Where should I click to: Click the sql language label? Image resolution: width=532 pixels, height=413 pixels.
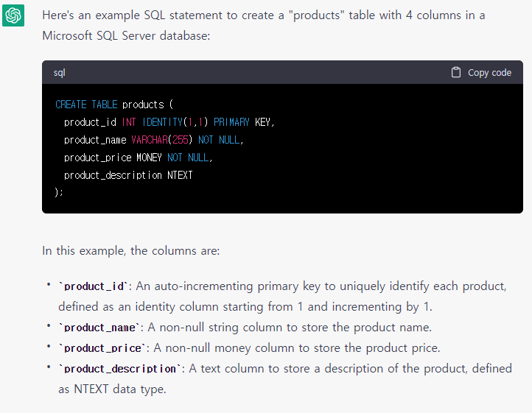pos(60,73)
